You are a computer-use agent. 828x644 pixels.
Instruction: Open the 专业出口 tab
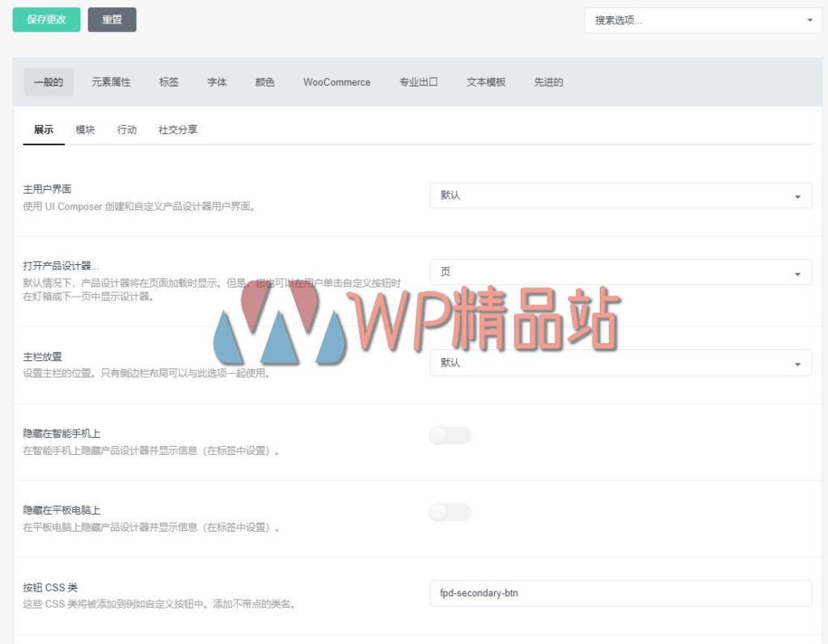pyautogui.click(x=418, y=82)
